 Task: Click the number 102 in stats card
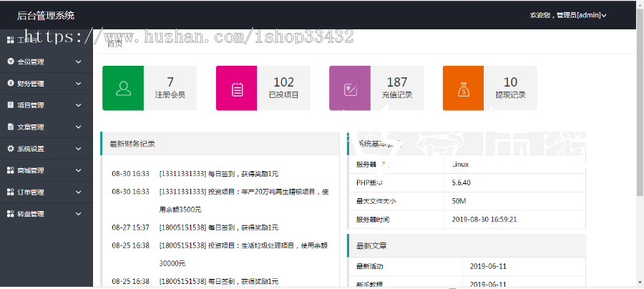click(283, 82)
